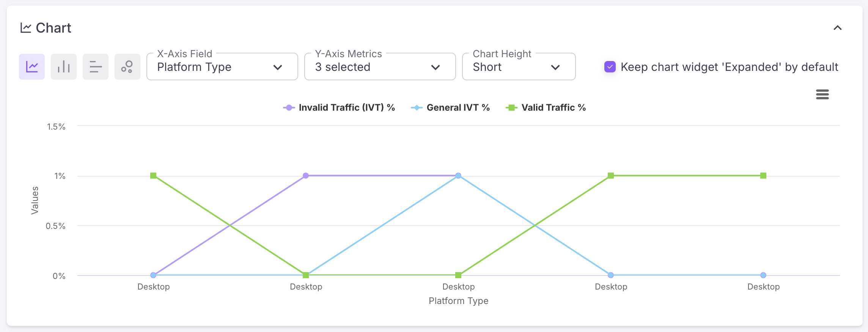The height and width of the screenshot is (332, 868).
Task: Uncheck Keep chart widget Expanded by default
Action: tap(610, 67)
